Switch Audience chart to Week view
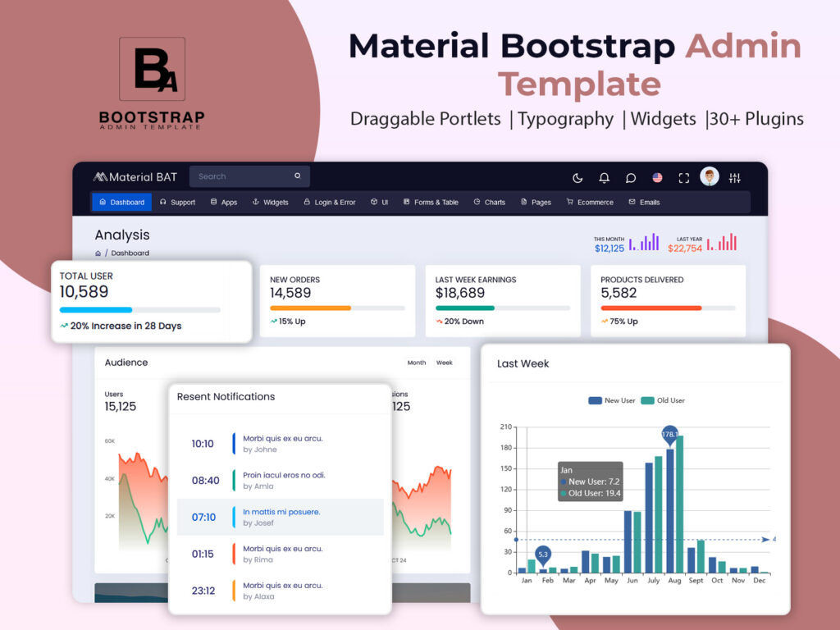This screenshot has height=630, width=840. click(x=444, y=363)
